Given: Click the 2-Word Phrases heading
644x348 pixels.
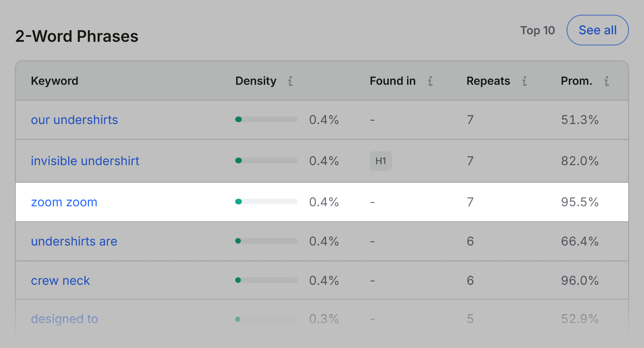Looking at the screenshot, I should coord(77,36).
